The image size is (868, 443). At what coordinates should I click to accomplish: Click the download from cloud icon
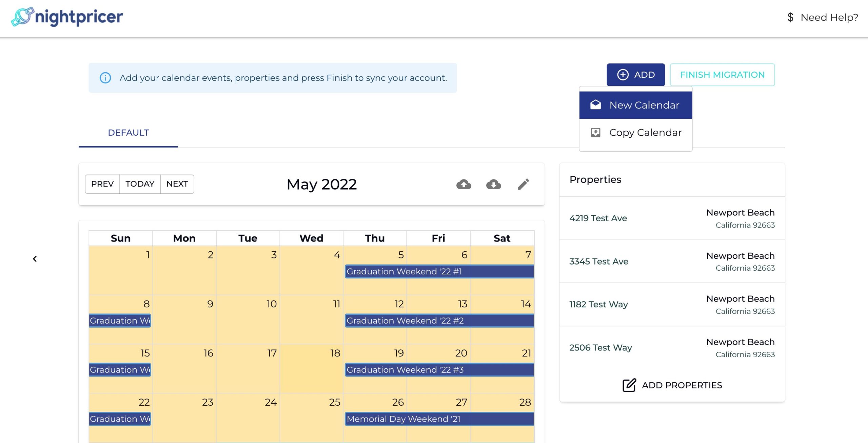point(493,184)
